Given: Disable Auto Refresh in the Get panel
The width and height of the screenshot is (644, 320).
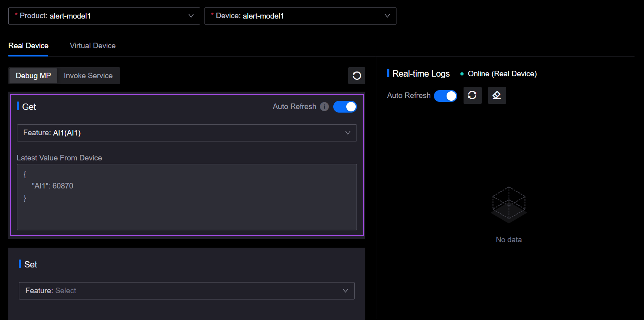Looking at the screenshot, I should coord(345,107).
